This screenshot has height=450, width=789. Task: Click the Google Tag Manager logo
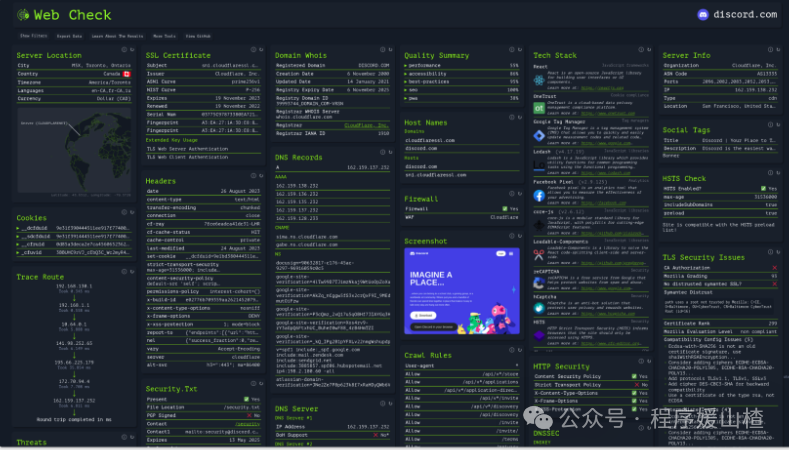pos(539,135)
